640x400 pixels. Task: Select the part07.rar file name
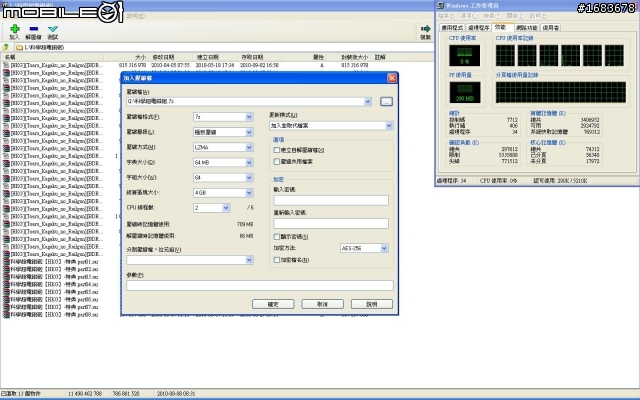point(54,307)
